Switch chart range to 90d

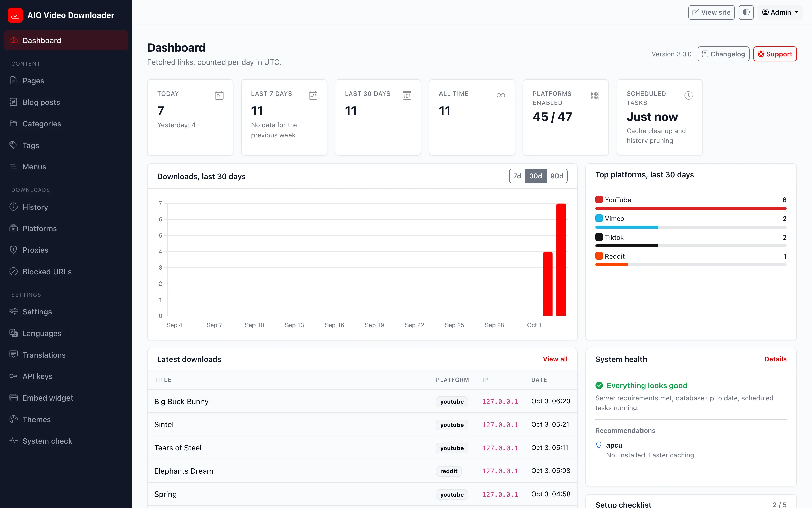[x=557, y=176]
